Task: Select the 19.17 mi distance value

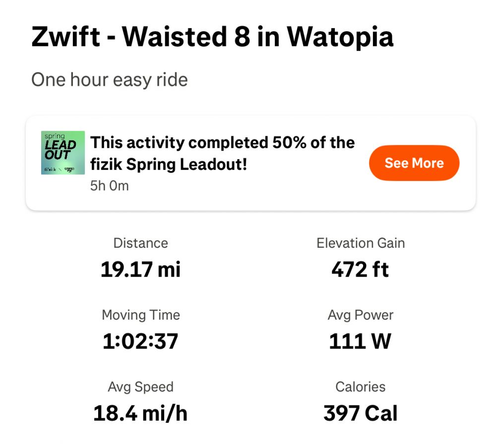Action: click(x=140, y=270)
